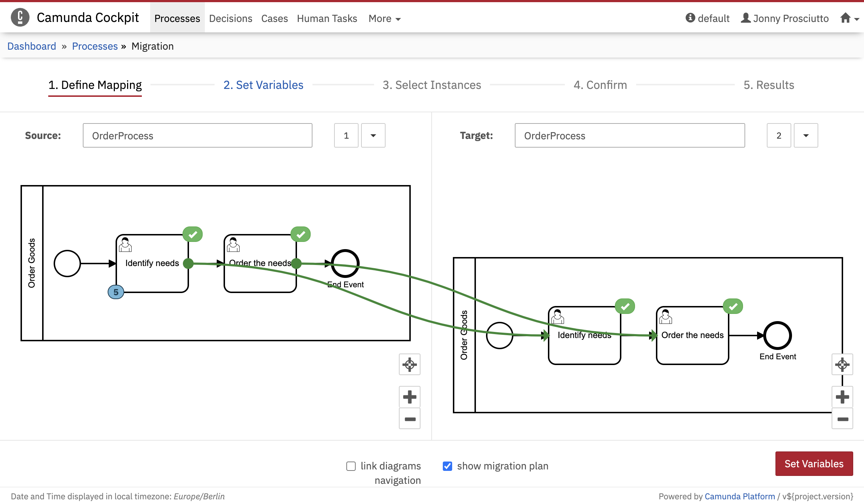Select the target start event circle
The width and height of the screenshot is (864, 504).
500,336
